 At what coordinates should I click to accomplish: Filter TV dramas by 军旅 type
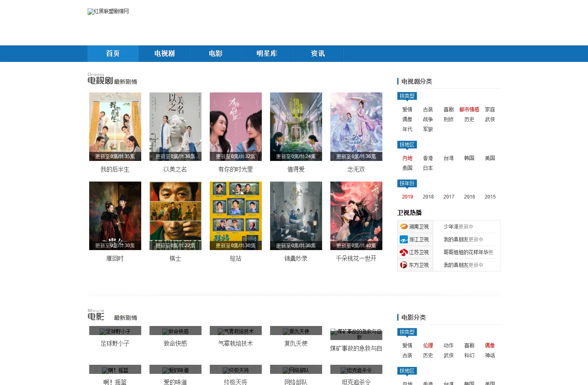point(428,129)
